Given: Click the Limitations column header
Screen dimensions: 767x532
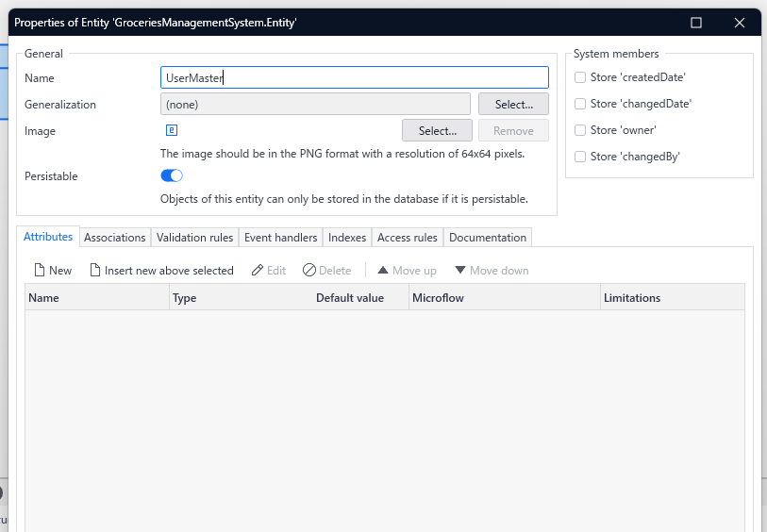Looking at the screenshot, I should pyautogui.click(x=673, y=298).
